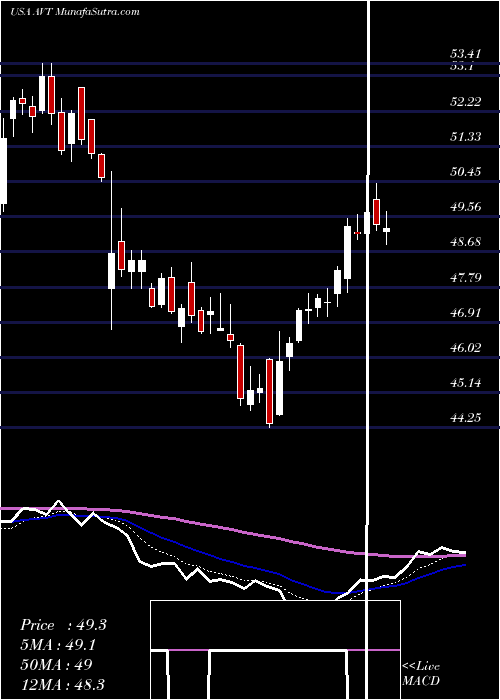Image resolution: width=500 pixels, height=700 pixels.
Task: Click the 50MA : 49 readout
Action: (56, 665)
